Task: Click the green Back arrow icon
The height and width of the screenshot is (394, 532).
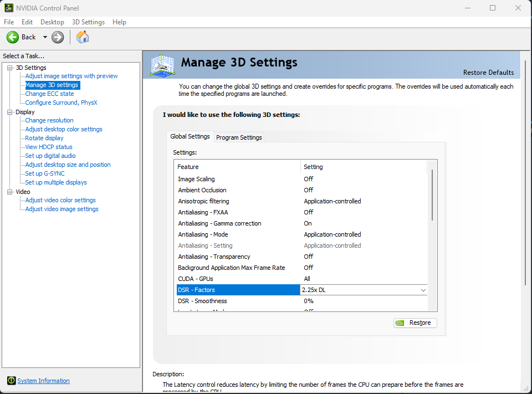Action: [13, 37]
